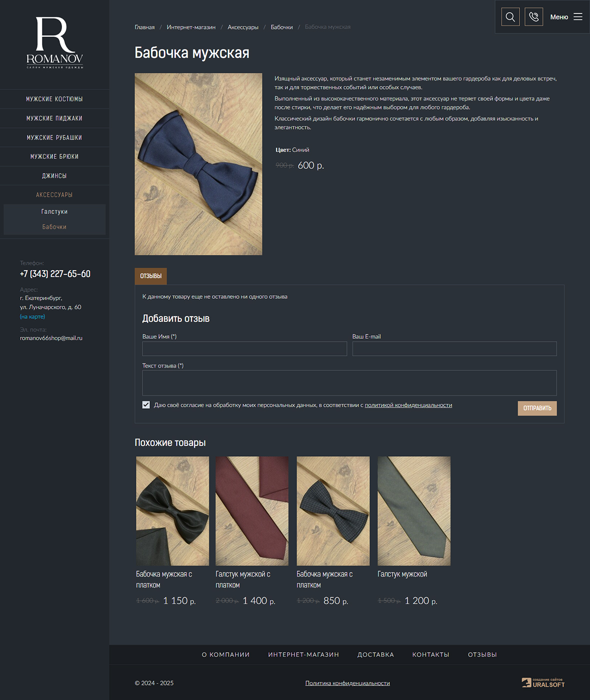Open footer Политика конфиденциальности link

tap(347, 683)
